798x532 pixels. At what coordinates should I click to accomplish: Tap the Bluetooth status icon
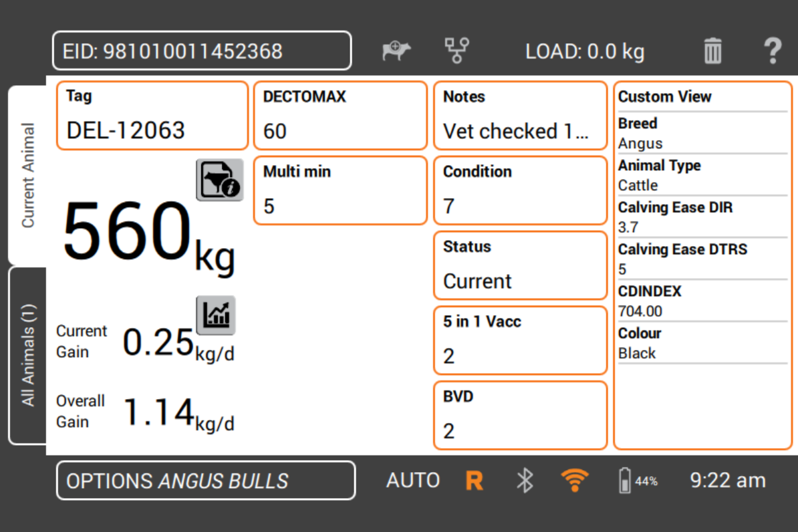525,480
